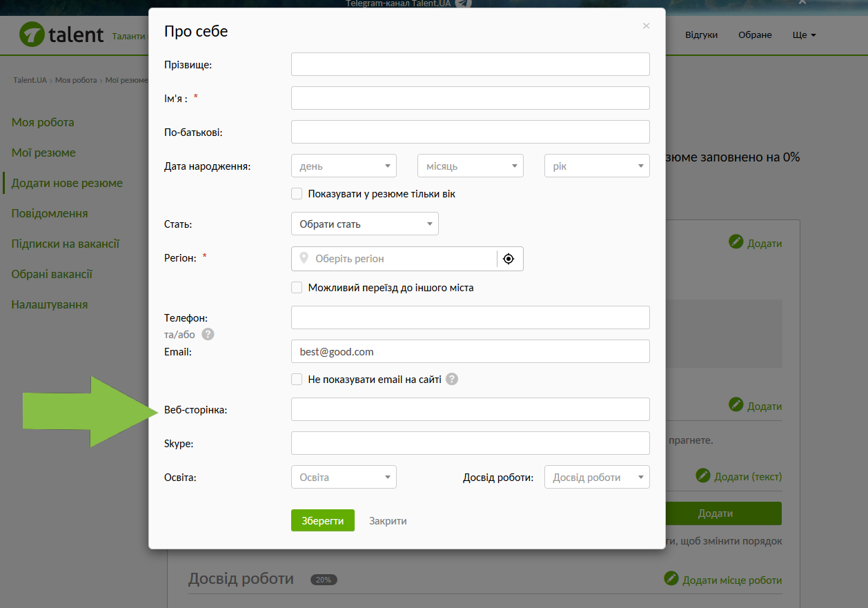
Task: Click the Talent logo in the header
Action: (x=62, y=35)
